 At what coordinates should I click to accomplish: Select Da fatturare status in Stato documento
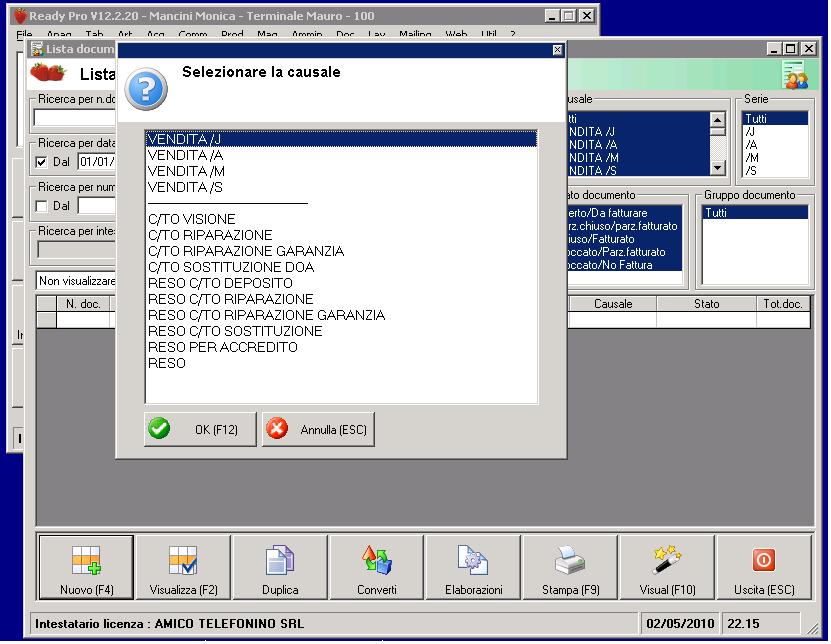(x=624, y=213)
